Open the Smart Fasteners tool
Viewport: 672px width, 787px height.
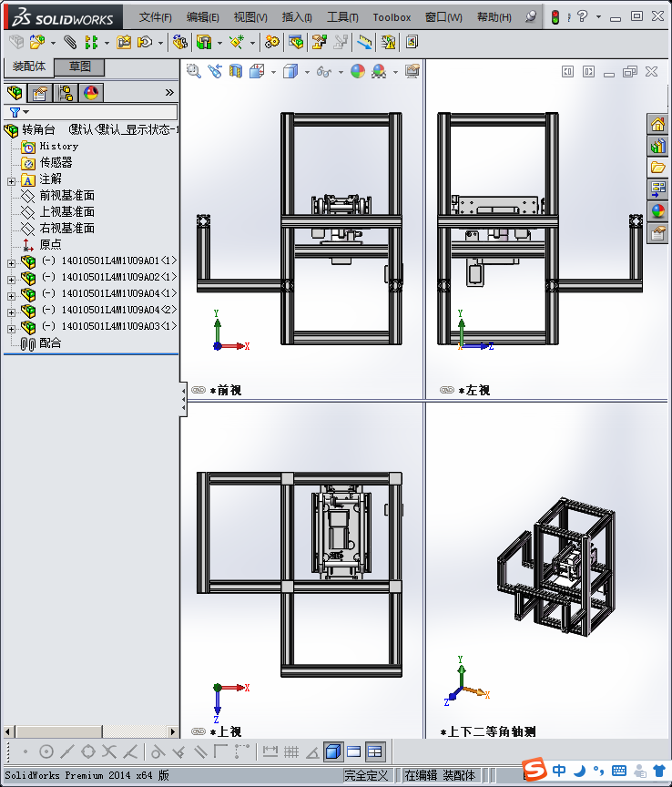point(124,42)
